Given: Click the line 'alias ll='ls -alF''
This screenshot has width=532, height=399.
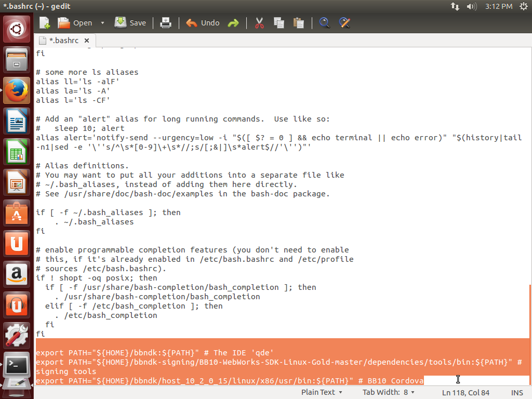Looking at the screenshot, I should [x=78, y=82].
